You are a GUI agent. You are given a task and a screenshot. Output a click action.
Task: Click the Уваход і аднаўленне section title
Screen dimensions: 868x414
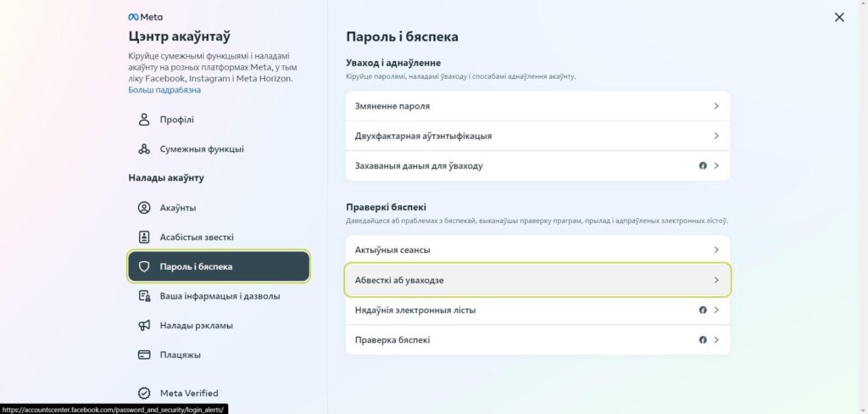pyautogui.click(x=393, y=63)
